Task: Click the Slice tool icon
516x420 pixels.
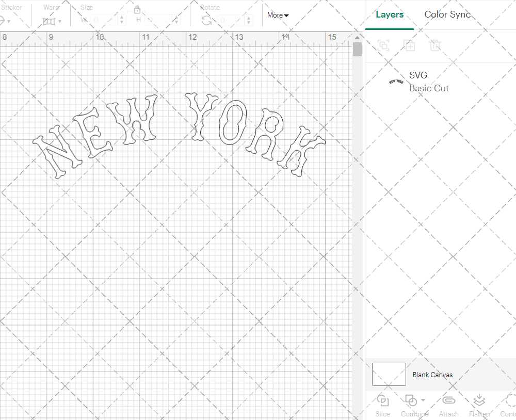Action: [x=383, y=401]
